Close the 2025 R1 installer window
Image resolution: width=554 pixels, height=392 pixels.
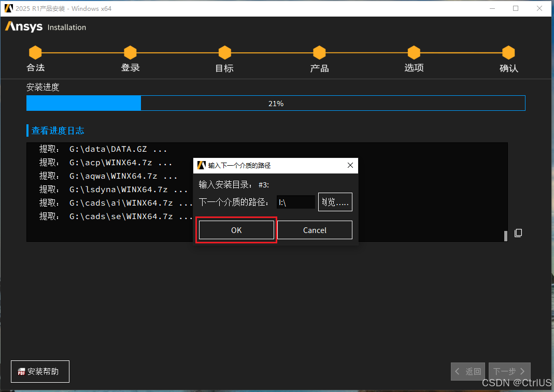(x=539, y=8)
